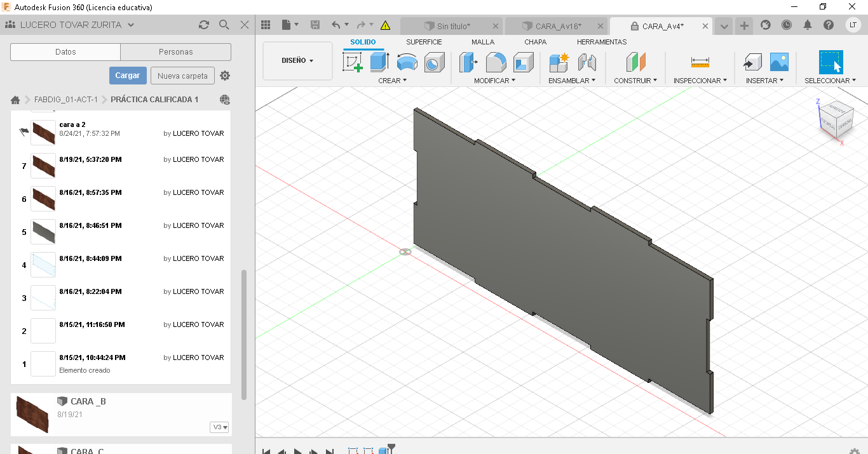Viewport: 868px width, 454px height.
Task: Expand the SELECCIONAR menu
Action: pyautogui.click(x=830, y=81)
